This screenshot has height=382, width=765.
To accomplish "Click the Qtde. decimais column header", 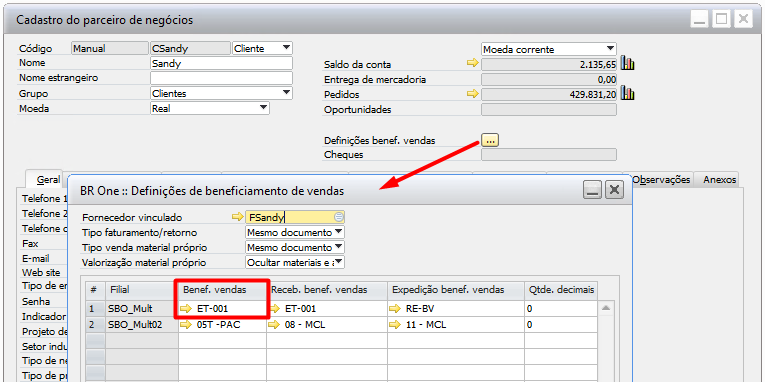I will (561, 290).
